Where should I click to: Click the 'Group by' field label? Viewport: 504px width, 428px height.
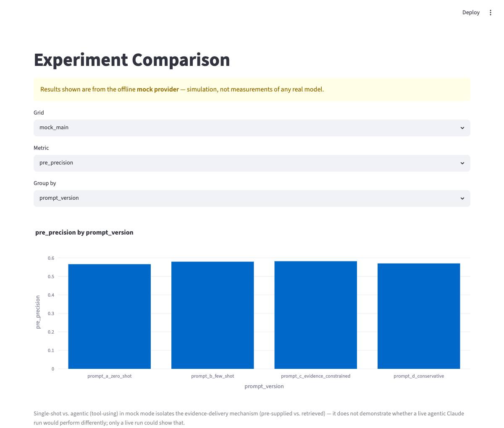(x=45, y=183)
